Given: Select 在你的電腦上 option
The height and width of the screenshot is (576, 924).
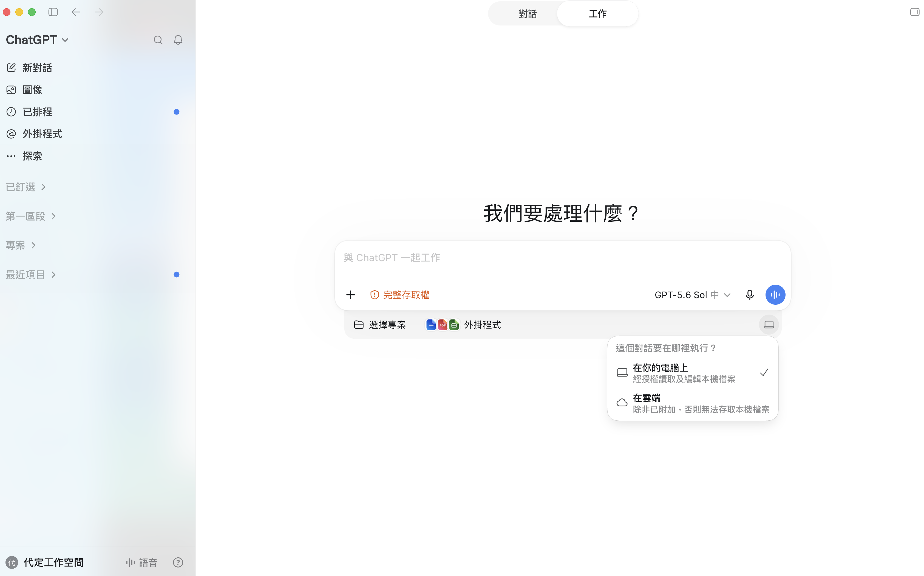Looking at the screenshot, I should (x=693, y=373).
